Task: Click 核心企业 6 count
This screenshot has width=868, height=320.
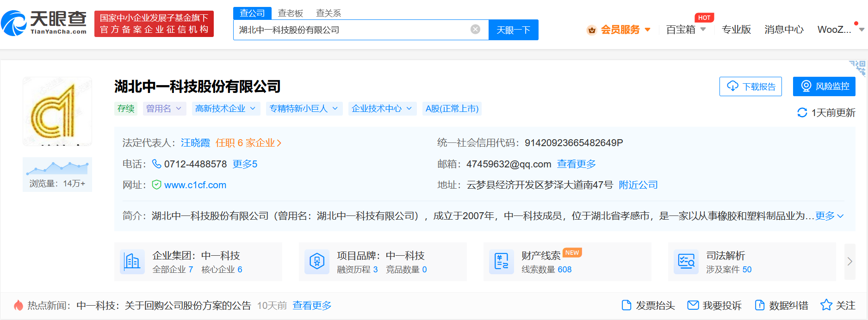Action: coord(222,270)
